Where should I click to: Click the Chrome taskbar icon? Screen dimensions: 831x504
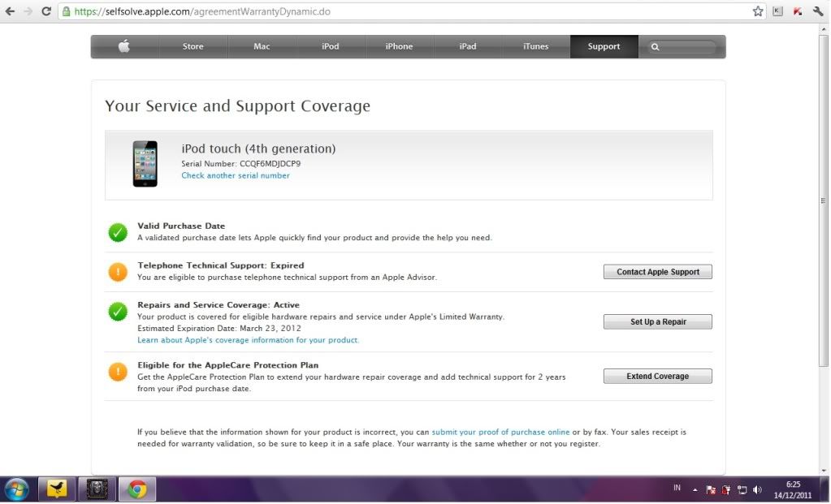pos(137,489)
